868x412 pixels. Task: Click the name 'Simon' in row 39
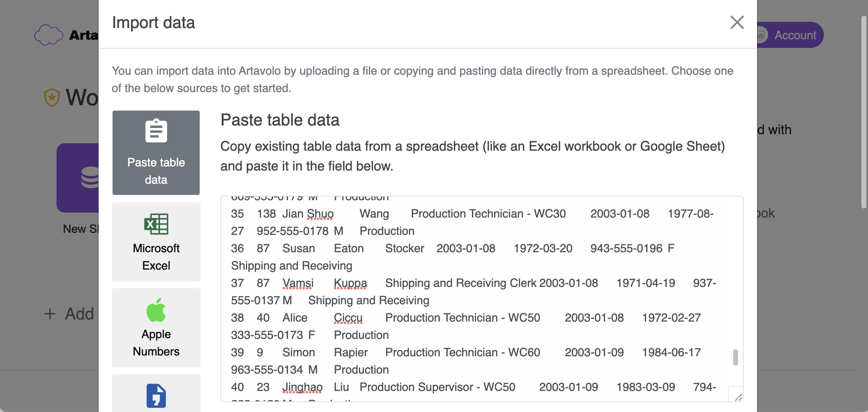coord(299,353)
